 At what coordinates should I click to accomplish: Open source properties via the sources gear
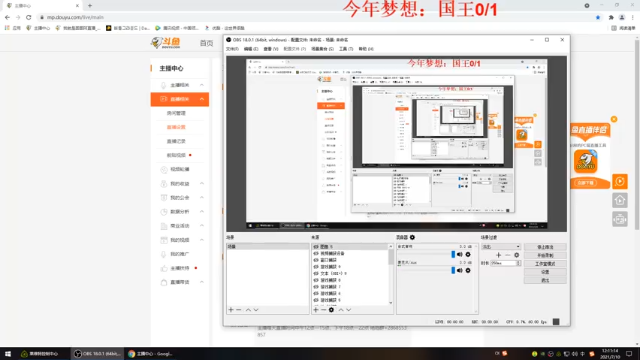pyautogui.click(x=331, y=310)
